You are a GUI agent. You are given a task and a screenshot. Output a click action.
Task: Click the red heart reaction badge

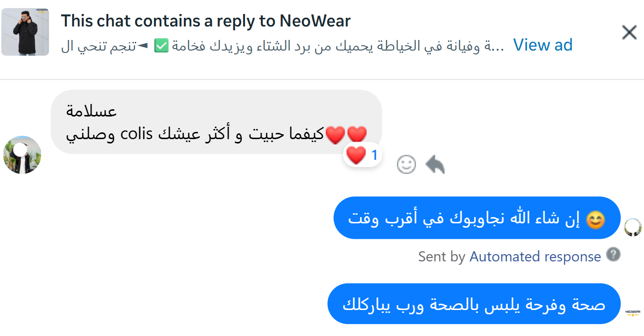[362, 155]
